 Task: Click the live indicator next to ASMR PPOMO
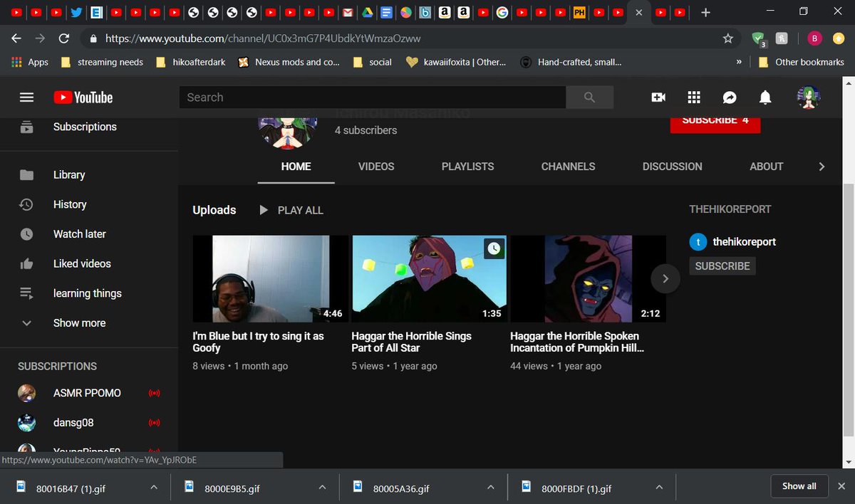click(x=154, y=393)
